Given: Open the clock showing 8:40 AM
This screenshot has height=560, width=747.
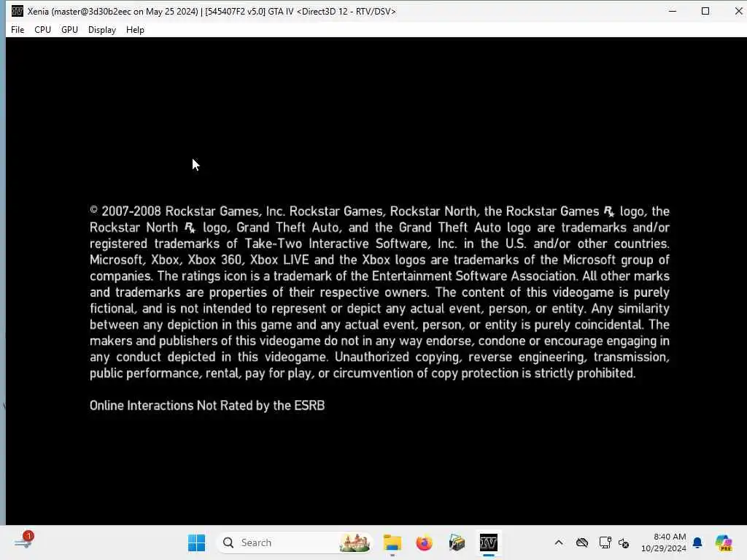Looking at the screenshot, I should (x=664, y=542).
